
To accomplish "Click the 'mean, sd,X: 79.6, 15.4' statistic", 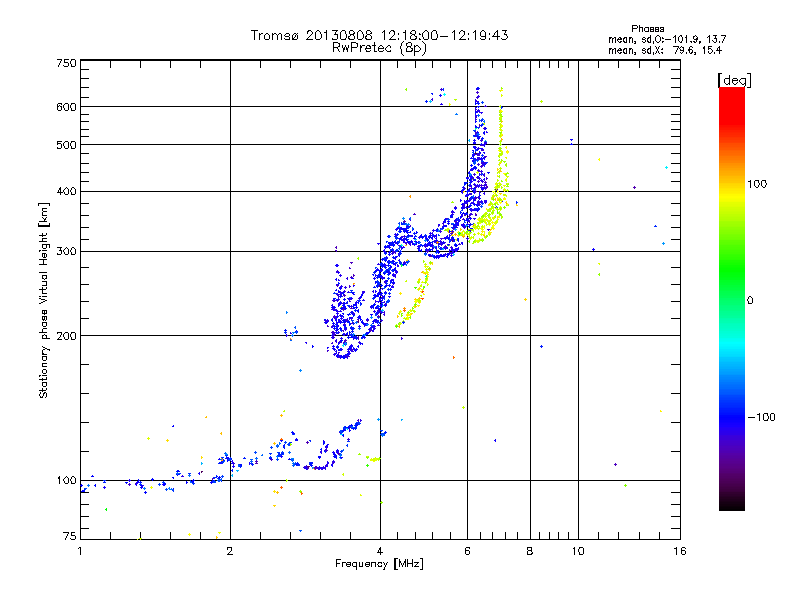I will (x=665, y=50).
